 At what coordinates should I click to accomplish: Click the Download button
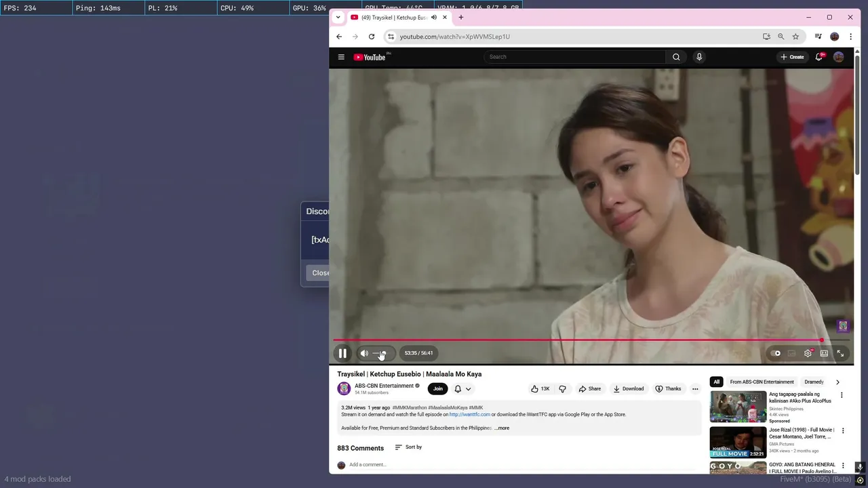[629, 389]
